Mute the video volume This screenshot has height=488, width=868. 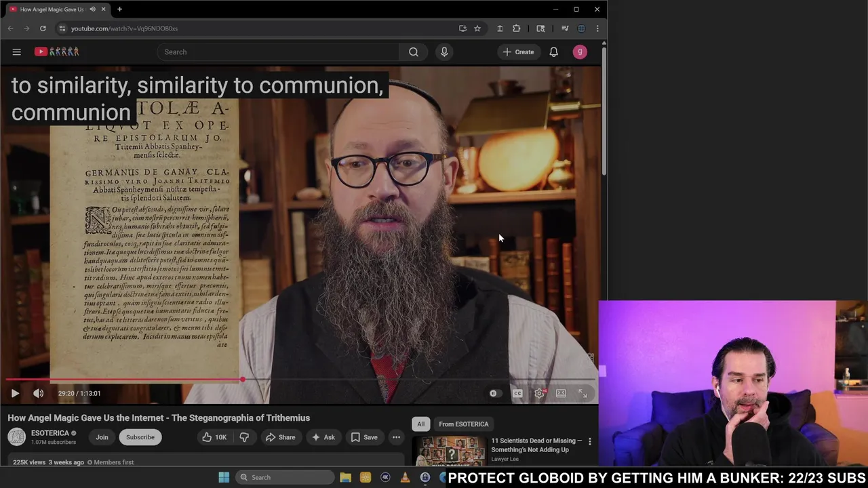click(x=39, y=393)
